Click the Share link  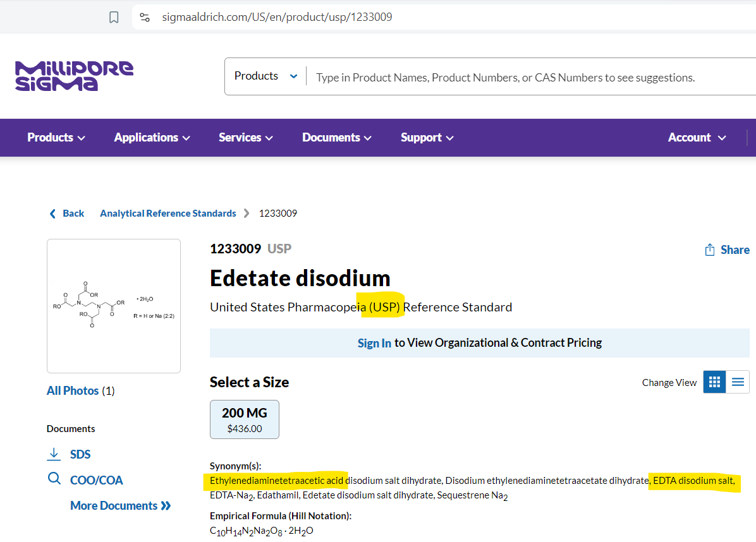pyautogui.click(x=735, y=250)
